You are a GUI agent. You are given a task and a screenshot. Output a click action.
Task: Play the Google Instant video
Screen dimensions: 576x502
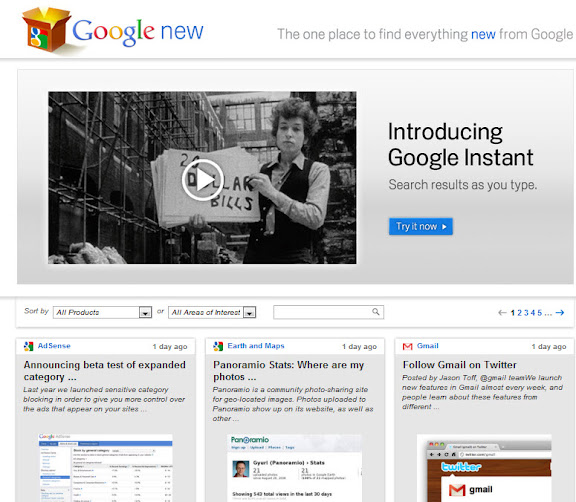202,180
